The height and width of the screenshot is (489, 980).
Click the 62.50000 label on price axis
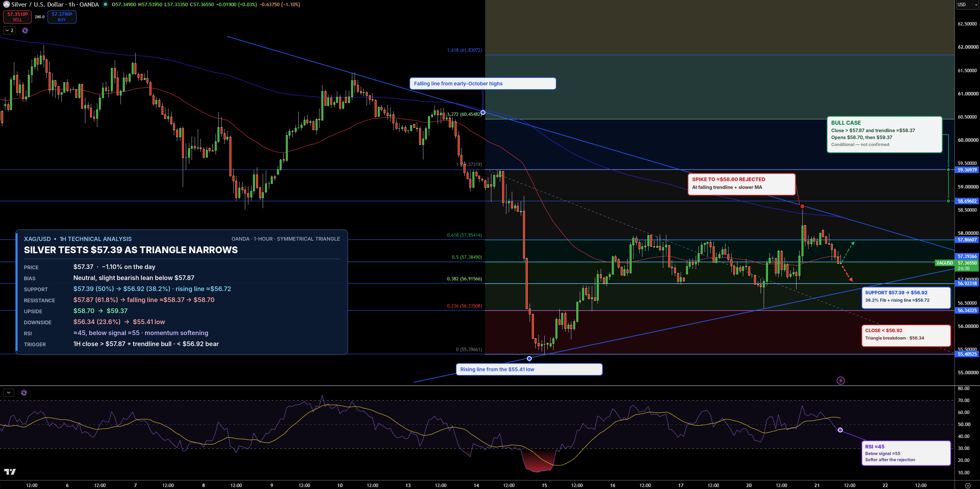968,24
